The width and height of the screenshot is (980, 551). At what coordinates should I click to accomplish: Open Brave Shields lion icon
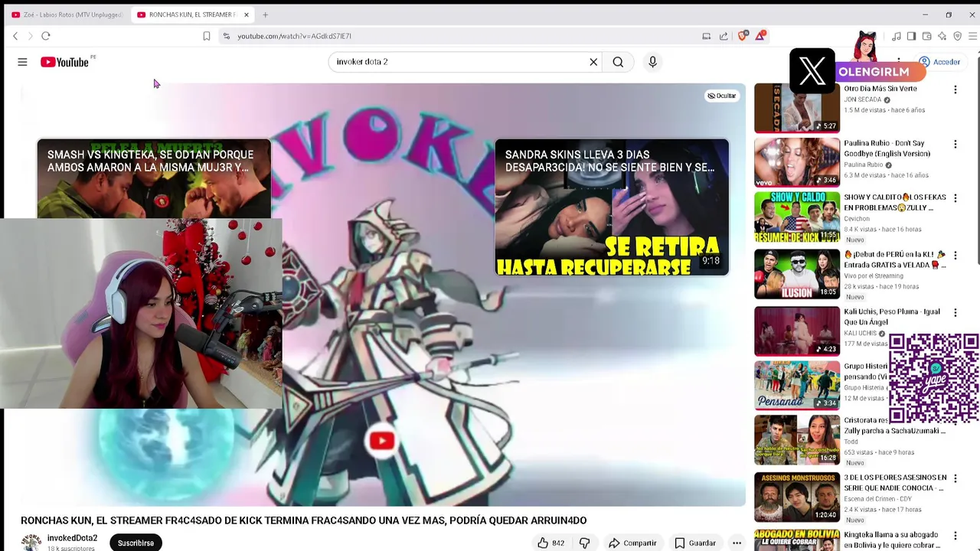point(742,36)
